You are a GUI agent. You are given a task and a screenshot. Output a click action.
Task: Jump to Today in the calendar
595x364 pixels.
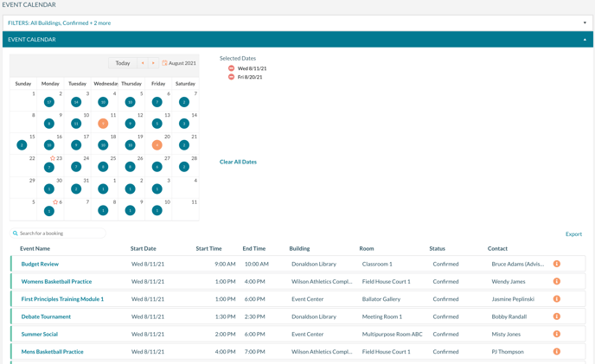pos(123,63)
